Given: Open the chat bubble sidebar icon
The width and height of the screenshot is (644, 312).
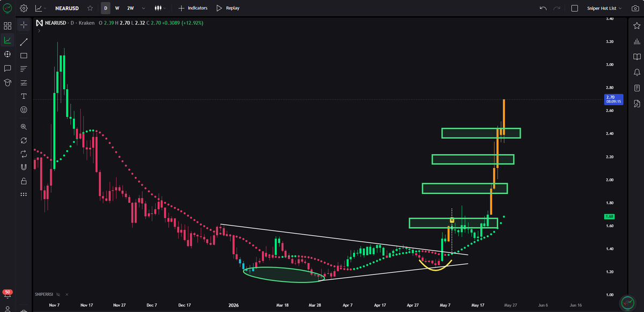Looking at the screenshot, I should (8, 68).
